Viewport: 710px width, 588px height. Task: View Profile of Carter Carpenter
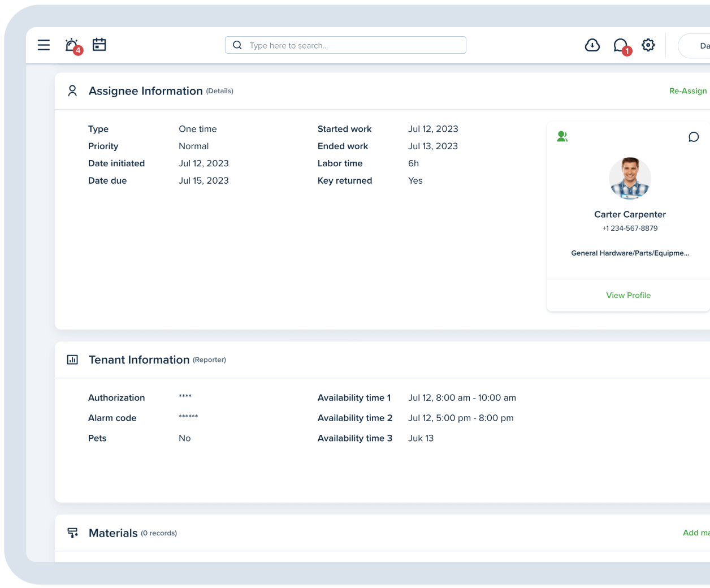click(x=628, y=295)
